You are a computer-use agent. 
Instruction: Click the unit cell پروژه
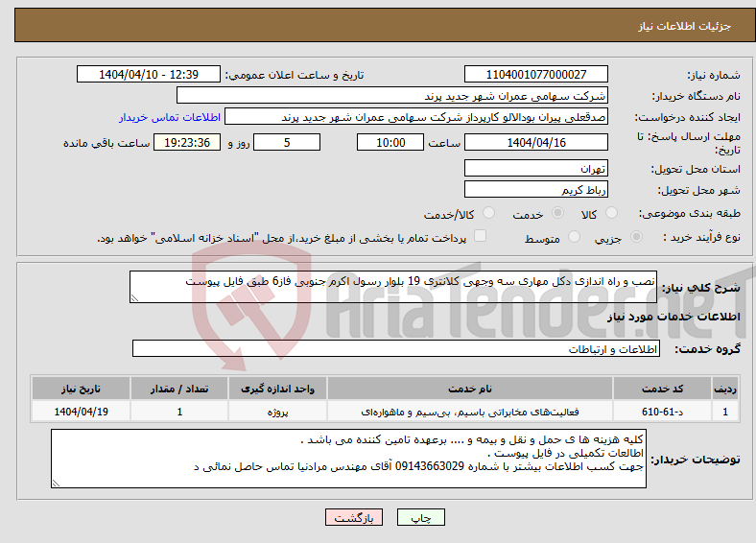(x=277, y=412)
